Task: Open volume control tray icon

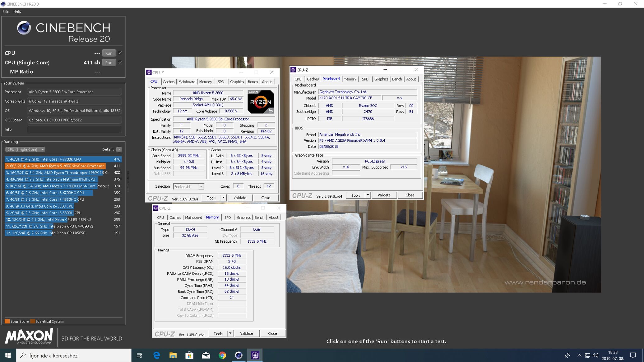Action: [x=595, y=355]
